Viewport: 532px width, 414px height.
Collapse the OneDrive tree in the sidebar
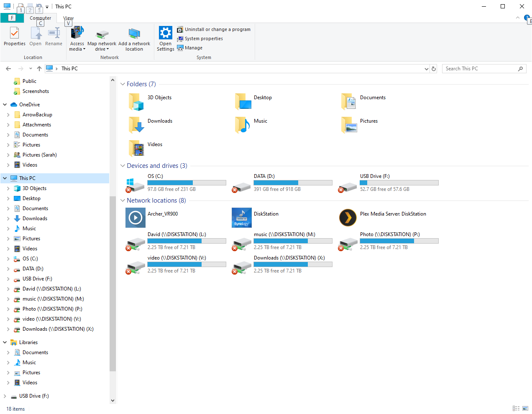(x=4, y=104)
